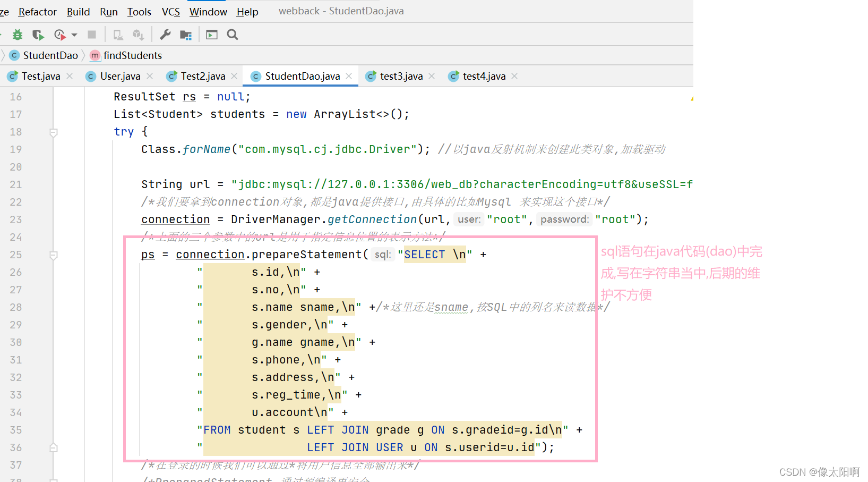
Task: Click 'u.account' in the SQL string
Action: click(282, 412)
